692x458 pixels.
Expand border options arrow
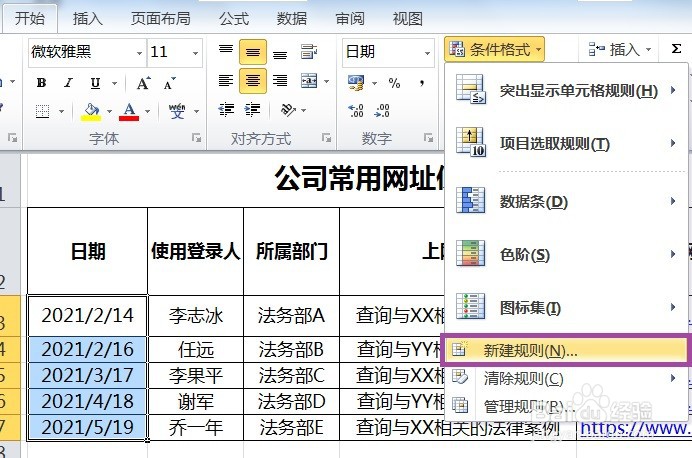(62, 111)
